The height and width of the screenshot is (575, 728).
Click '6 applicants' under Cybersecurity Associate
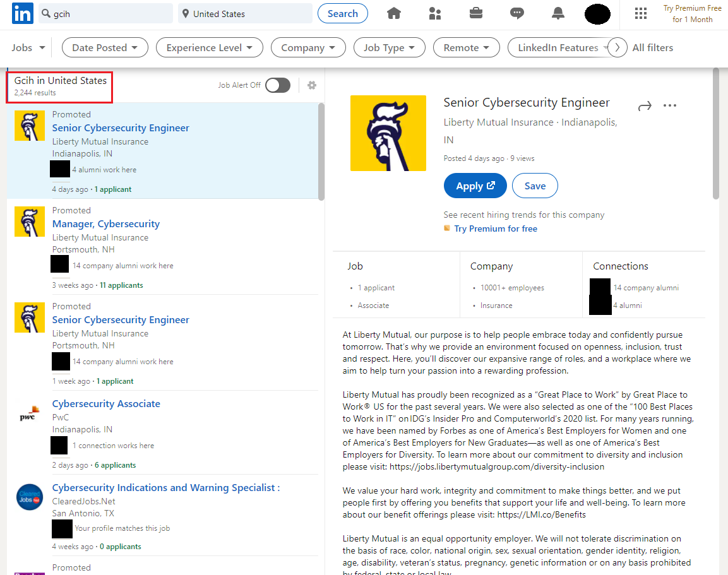point(116,465)
